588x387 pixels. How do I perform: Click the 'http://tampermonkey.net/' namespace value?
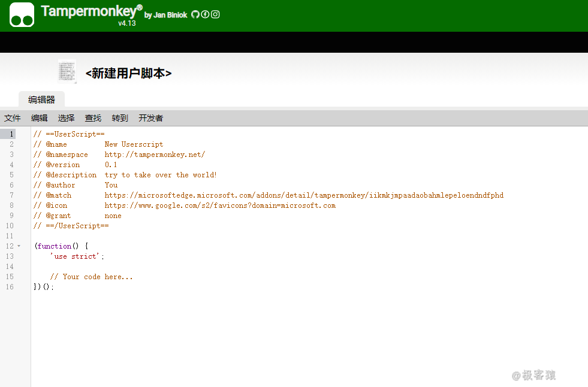(x=155, y=155)
